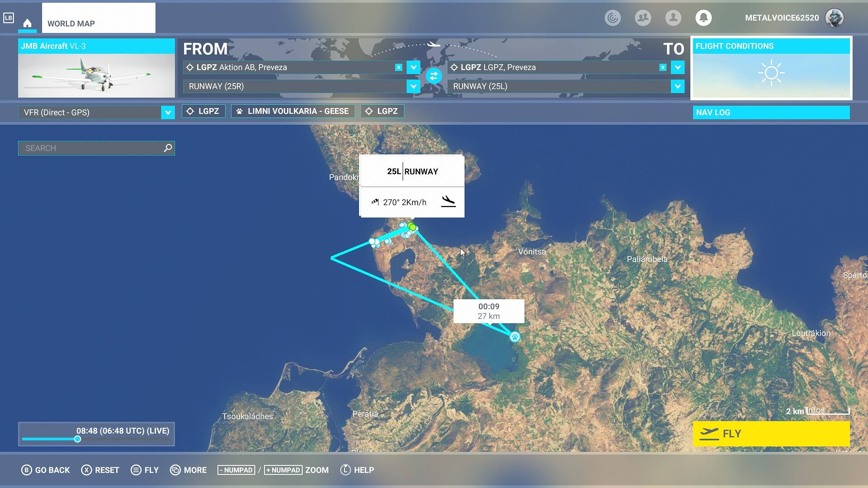
Task: Open the multiplayer group icon
Action: pos(643,18)
